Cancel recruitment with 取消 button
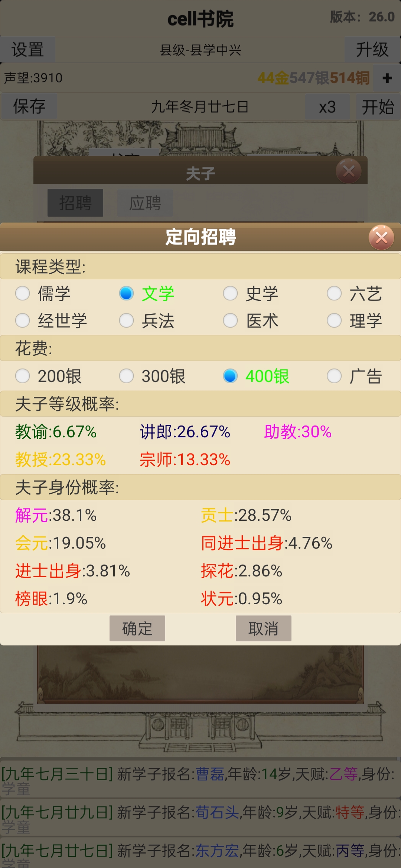 tap(264, 628)
